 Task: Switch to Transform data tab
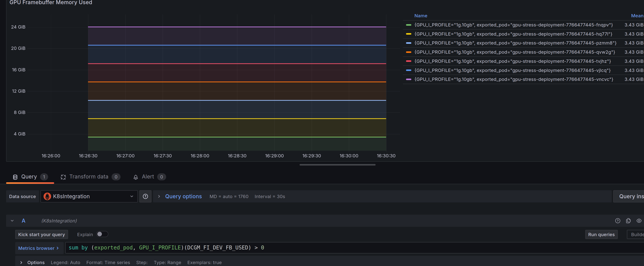90,177
